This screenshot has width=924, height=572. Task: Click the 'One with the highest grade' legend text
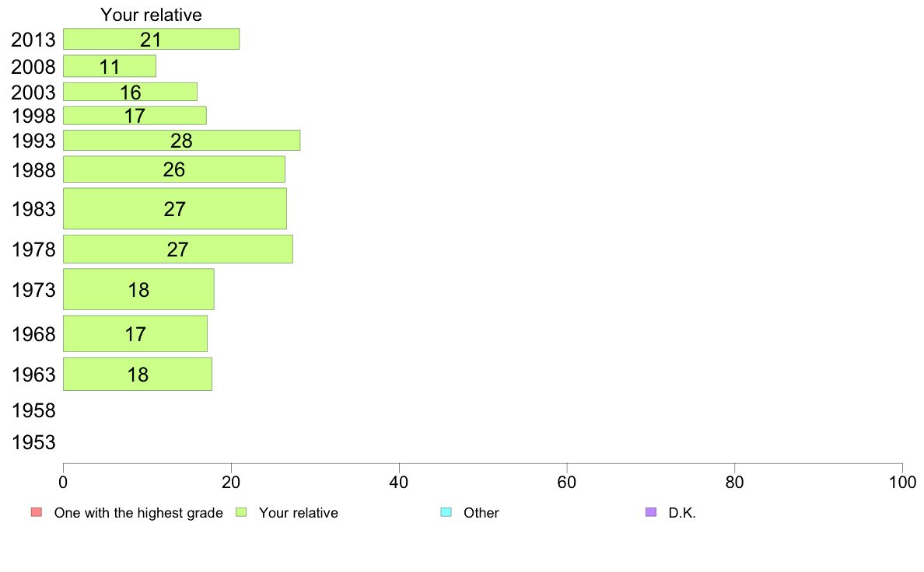pos(138,512)
